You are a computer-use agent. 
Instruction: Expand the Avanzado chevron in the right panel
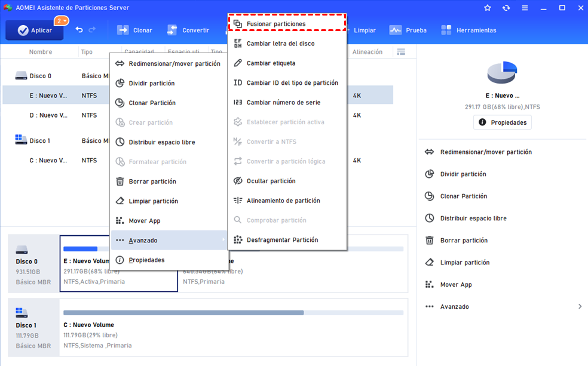coord(580,306)
